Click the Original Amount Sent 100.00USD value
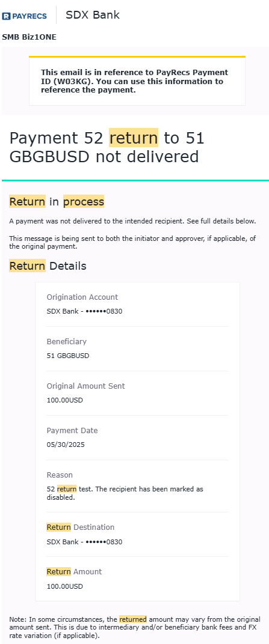Image resolution: width=269 pixels, height=644 pixels. click(x=64, y=400)
